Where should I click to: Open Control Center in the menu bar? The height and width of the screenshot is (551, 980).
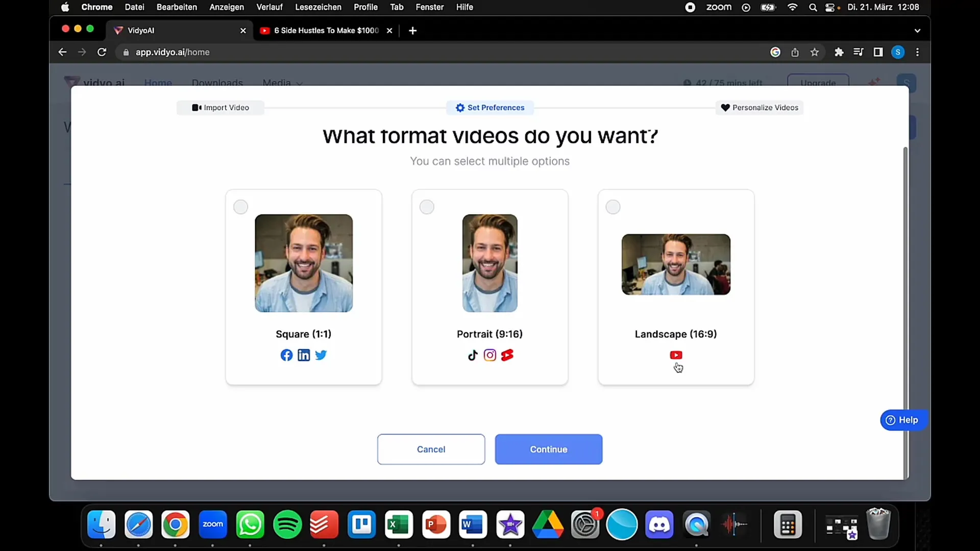click(831, 7)
